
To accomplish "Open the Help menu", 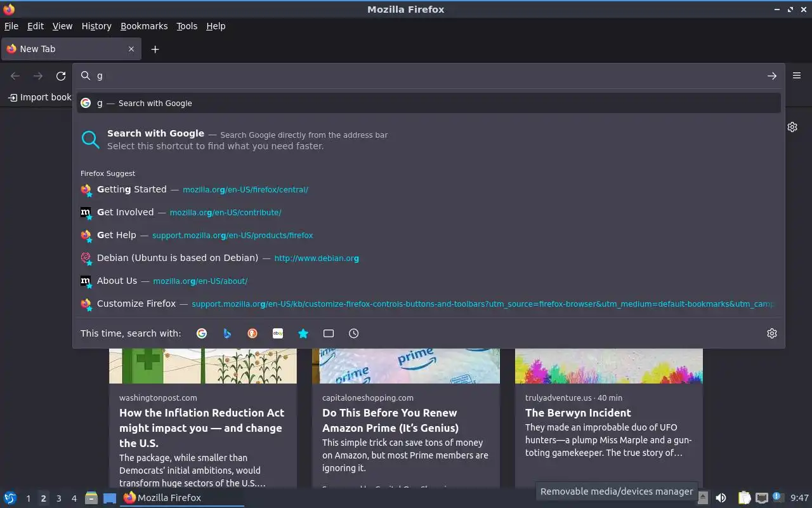I will pos(216,26).
